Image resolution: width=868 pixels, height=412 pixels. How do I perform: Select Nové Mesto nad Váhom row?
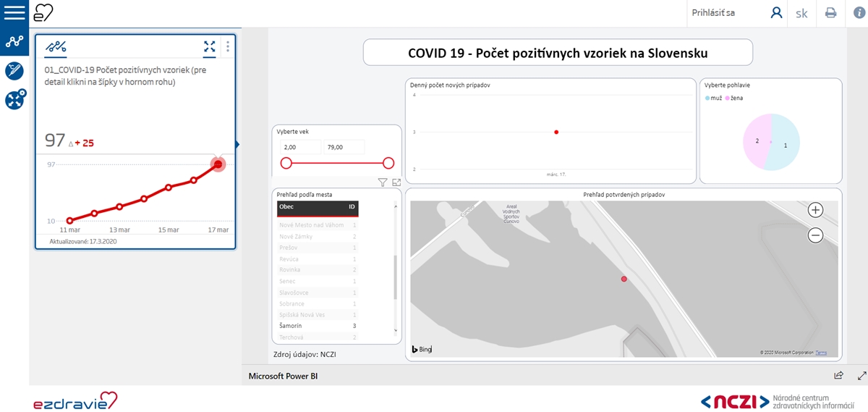[x=318, y=225]
